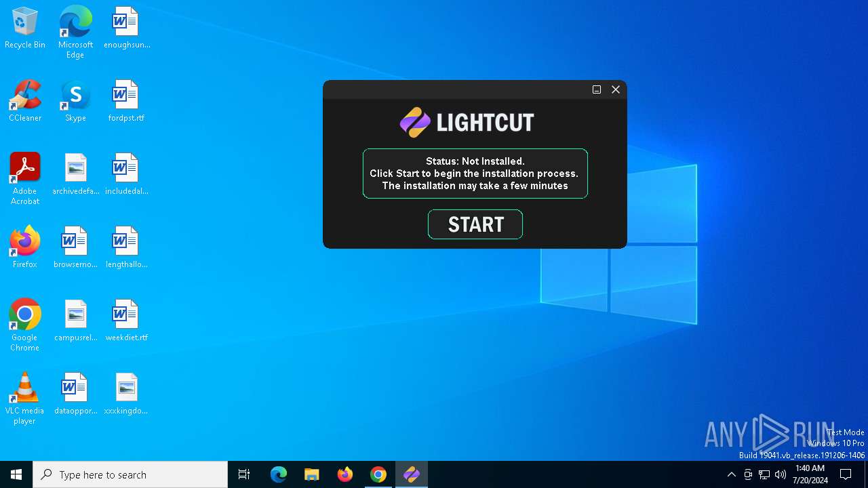Select the CCleaner desktop shortcut
The height and width of the screenshot is (488, 868).
click(x=25, y=102)
